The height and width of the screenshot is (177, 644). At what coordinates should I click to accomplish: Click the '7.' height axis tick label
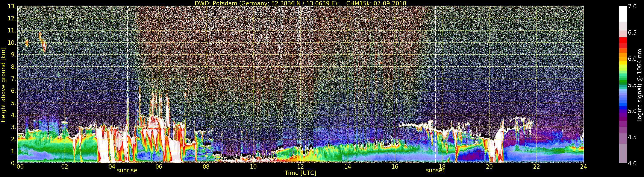click(14, 79)
